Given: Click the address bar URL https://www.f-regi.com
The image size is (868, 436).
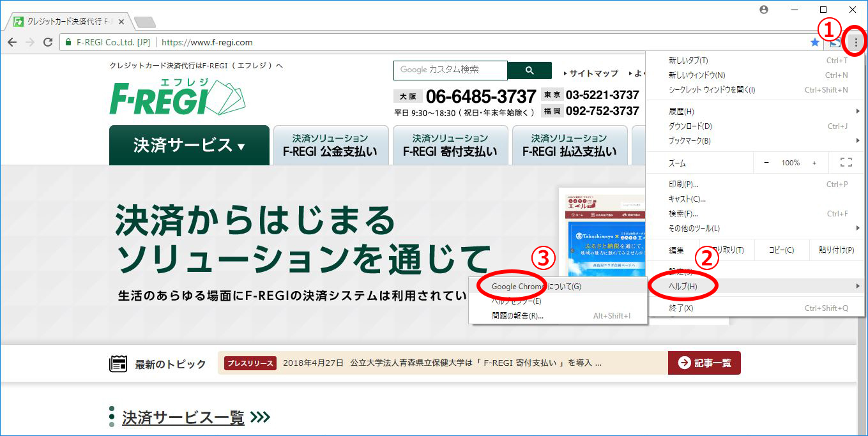Looking at the screenshot, I should [x=207, y=43].
